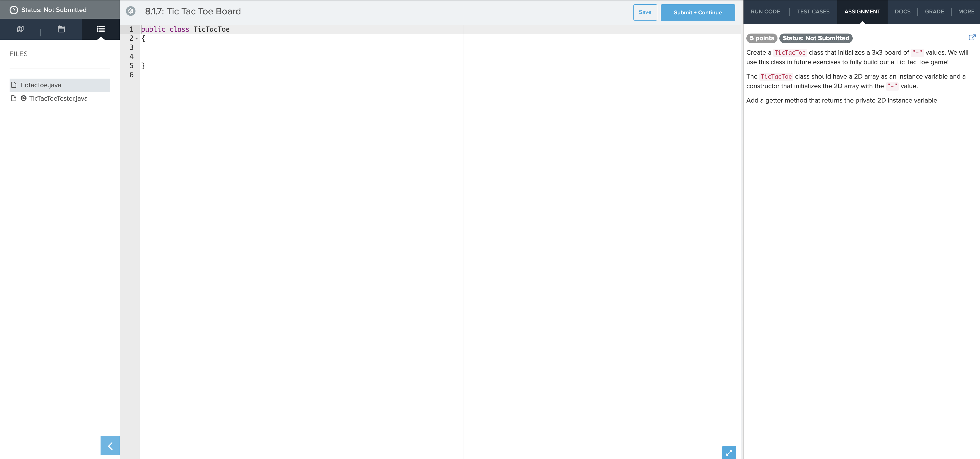Collapse the files sidebar with the chevron

point(110,446)
